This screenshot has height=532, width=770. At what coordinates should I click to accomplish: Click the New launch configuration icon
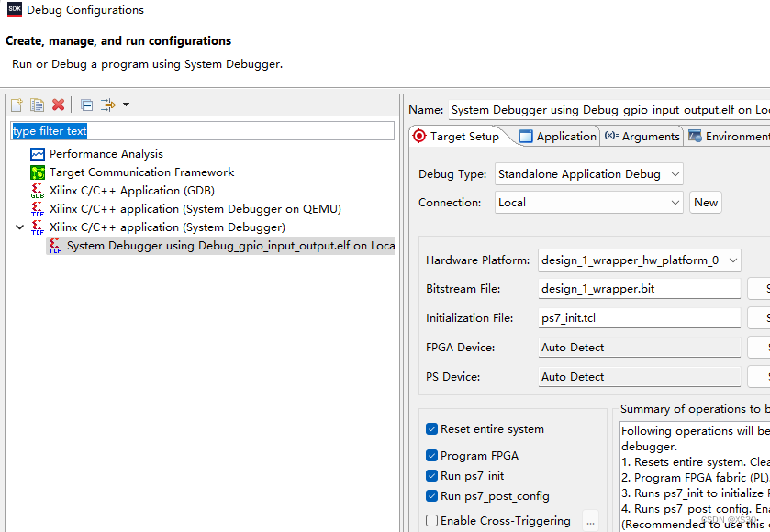click(17, 105)
